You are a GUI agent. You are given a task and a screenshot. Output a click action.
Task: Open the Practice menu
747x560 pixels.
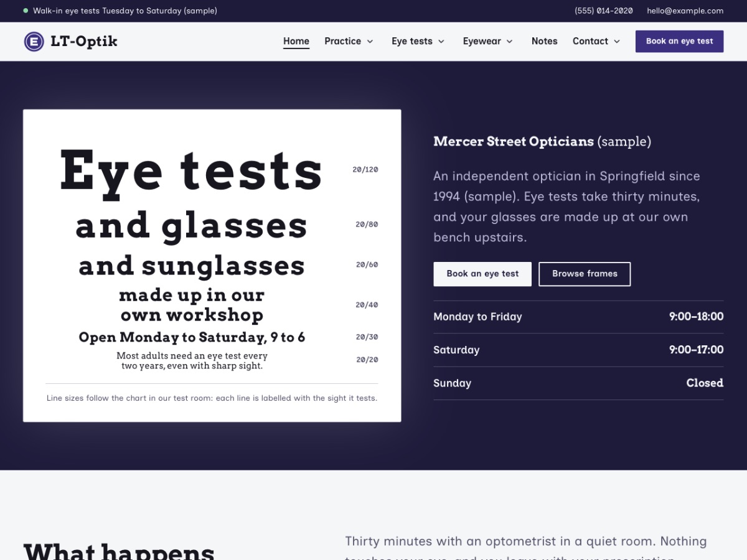coord(342,41)
